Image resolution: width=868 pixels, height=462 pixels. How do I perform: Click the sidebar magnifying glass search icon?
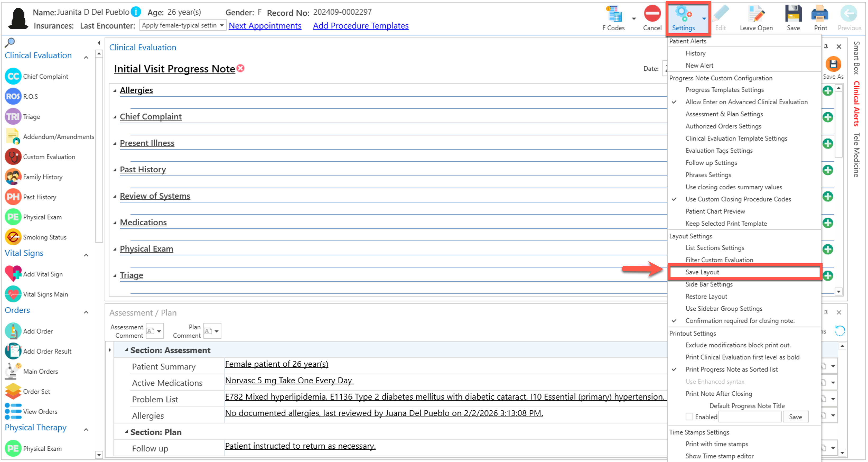click(10, 42)
